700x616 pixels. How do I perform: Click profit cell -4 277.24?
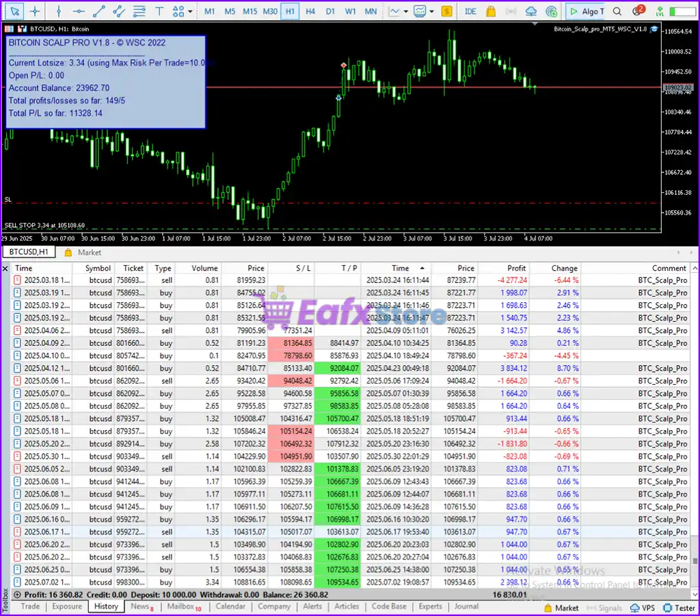[512, 280]
